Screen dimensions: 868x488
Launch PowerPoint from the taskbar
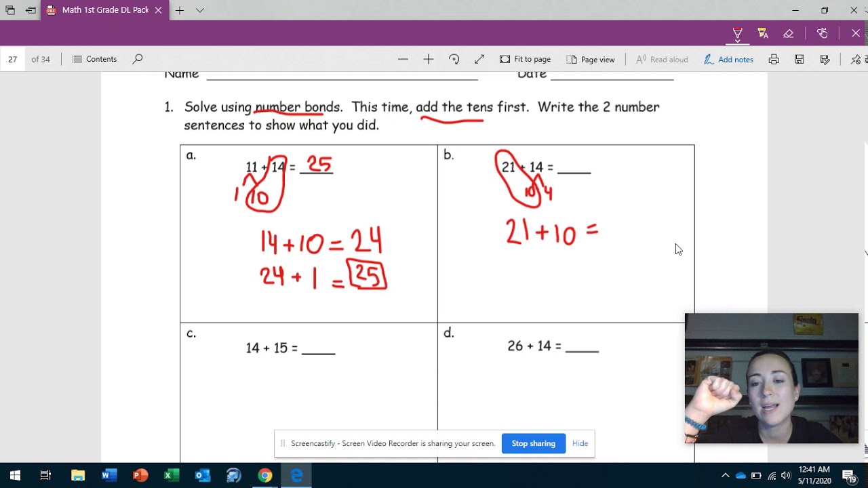point(140,475)
